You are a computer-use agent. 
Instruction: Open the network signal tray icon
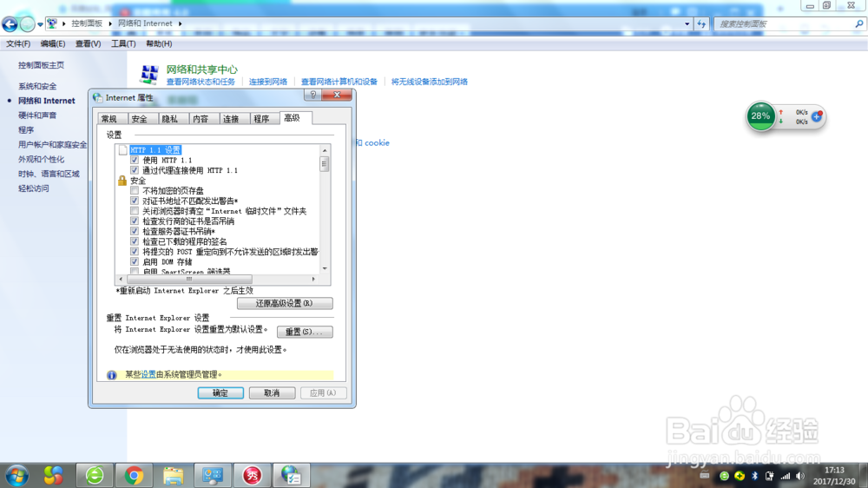786,476
